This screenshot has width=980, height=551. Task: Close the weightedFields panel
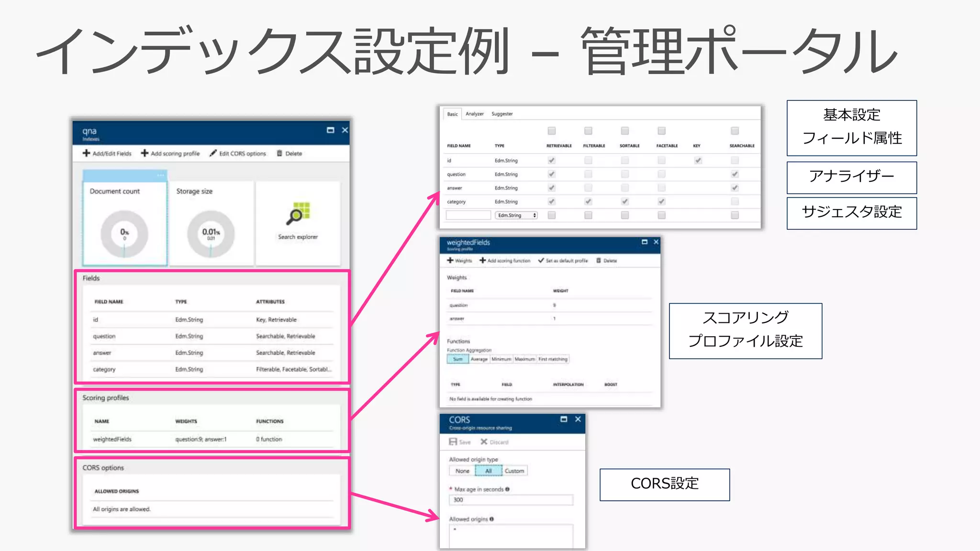click(656, 242)
